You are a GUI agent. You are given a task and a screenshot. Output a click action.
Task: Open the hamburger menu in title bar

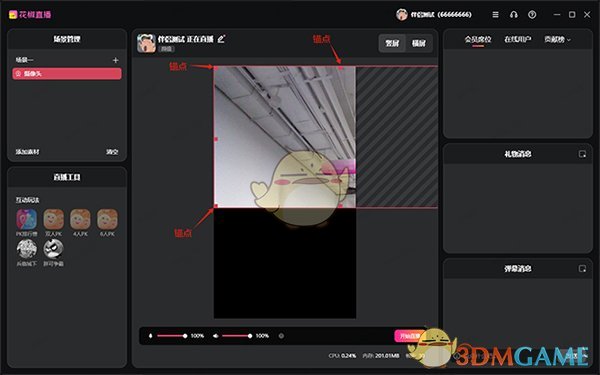point(495,15)
